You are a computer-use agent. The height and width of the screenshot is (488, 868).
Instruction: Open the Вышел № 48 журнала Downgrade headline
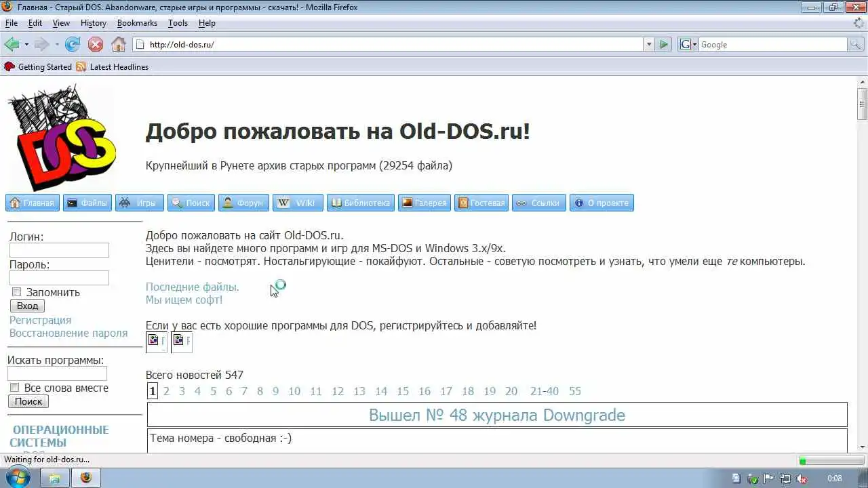point(497,415)
